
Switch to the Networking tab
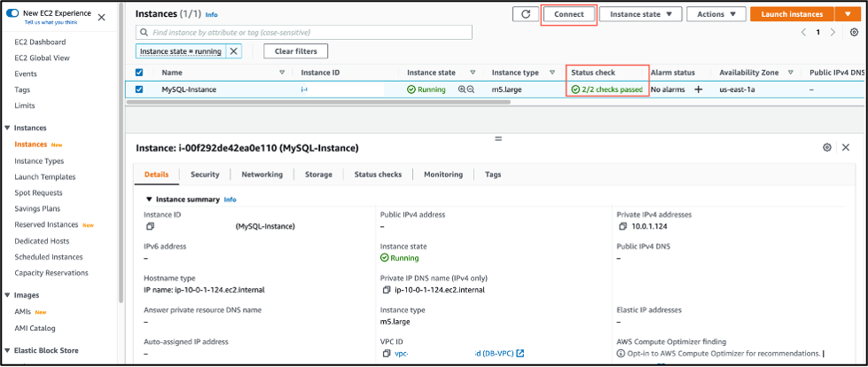click(262, 175)
